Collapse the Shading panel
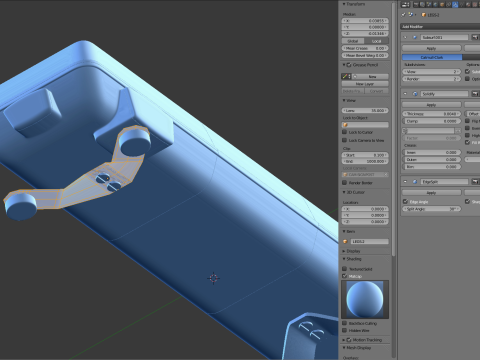The height and width of the screenshot is (360, 480). point(344,259)
